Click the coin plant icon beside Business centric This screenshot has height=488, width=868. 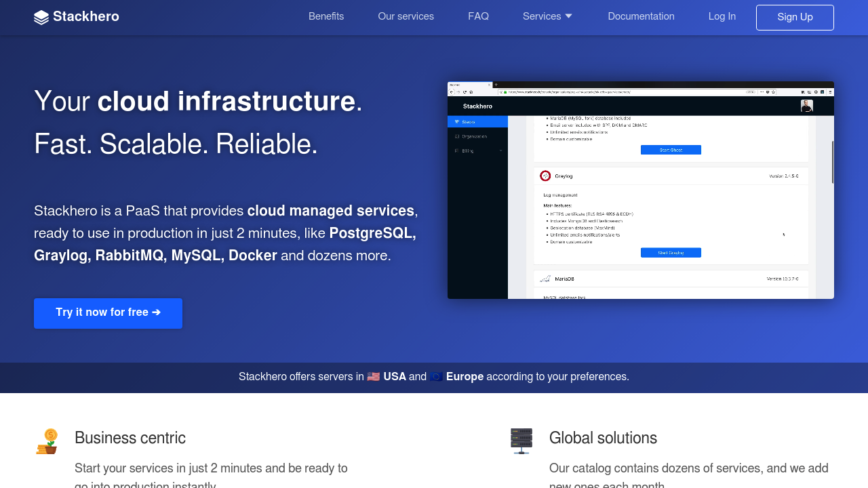[x=46, y=441]
